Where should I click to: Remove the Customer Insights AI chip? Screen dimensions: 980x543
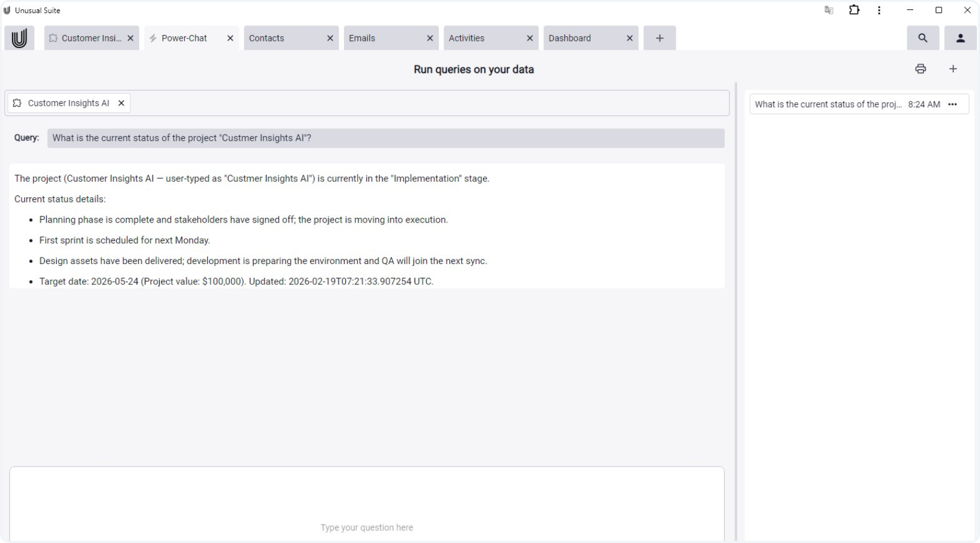point(121,103)
